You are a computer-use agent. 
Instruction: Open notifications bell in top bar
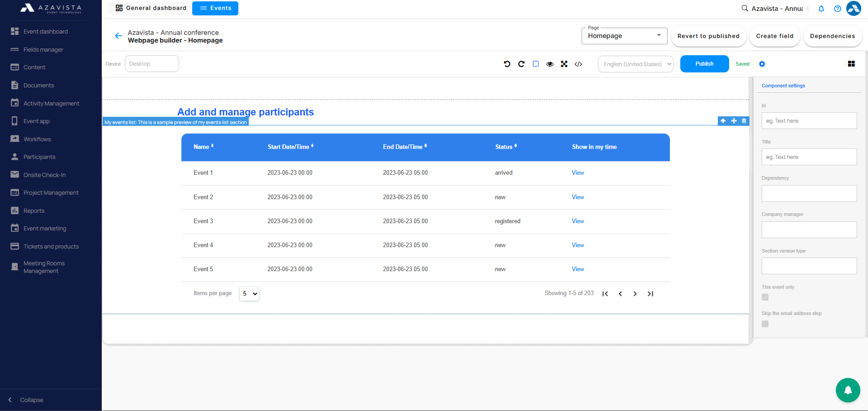[x=821, y=9]
